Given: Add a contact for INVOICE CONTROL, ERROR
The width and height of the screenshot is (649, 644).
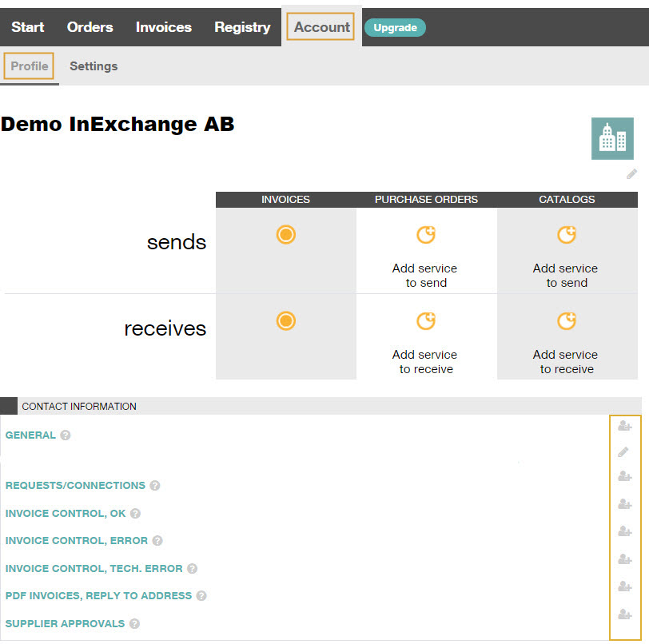Looking at the screenshot, I should tap(624, 531).
